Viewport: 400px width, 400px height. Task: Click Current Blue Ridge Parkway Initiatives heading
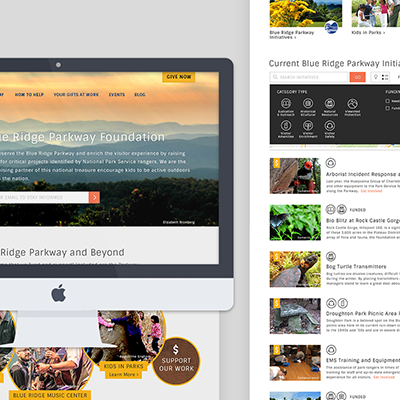coord(334,63)
